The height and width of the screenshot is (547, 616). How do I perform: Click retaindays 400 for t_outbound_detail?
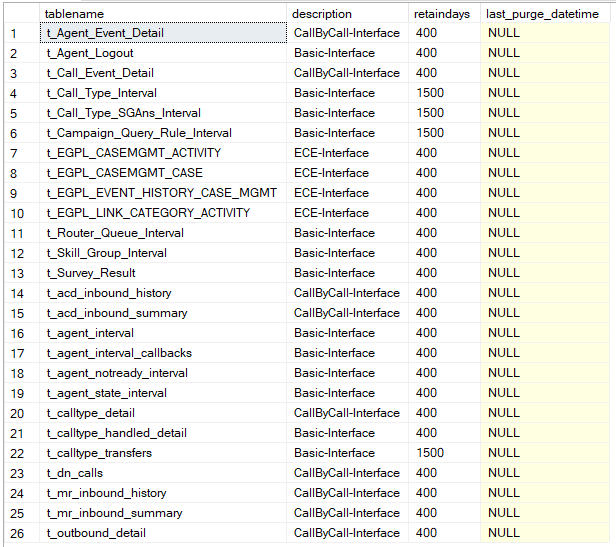click(444, 533)
